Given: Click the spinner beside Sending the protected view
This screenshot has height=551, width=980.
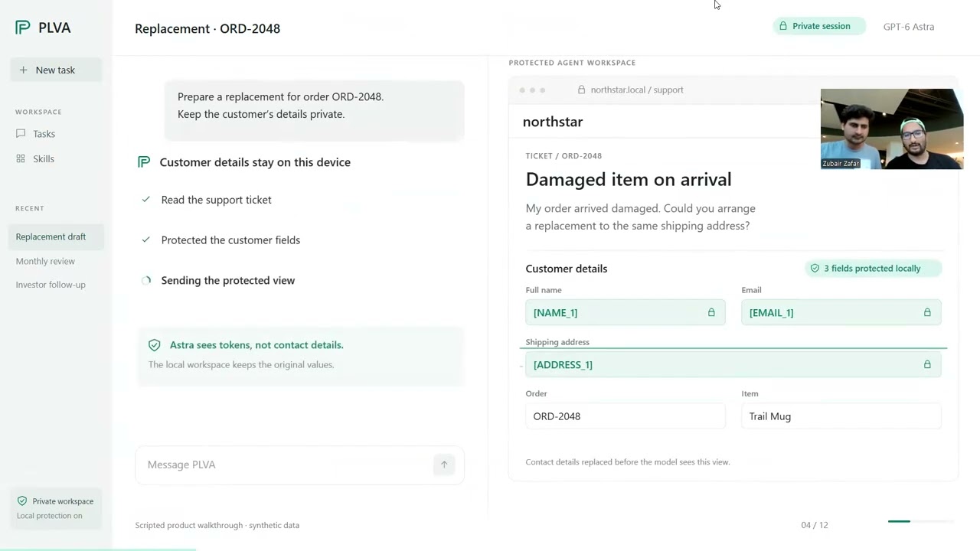Looking at the screenshot, I should click(146, 280).
